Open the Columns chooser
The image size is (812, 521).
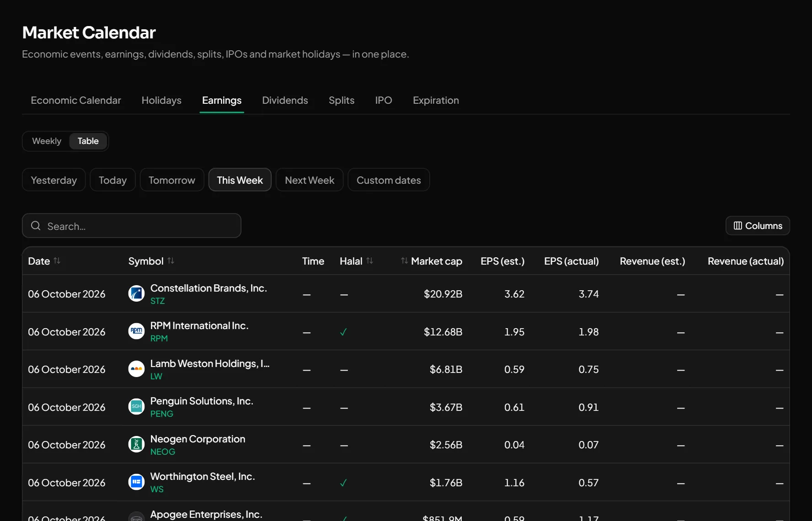(x=758, y=226)
